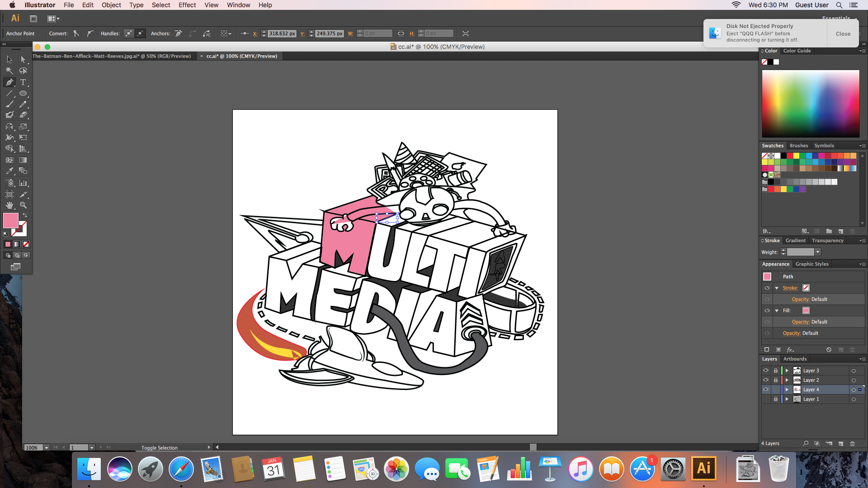Select the Column Graph tool
The image size is (868, 488).
click(23, 183)
